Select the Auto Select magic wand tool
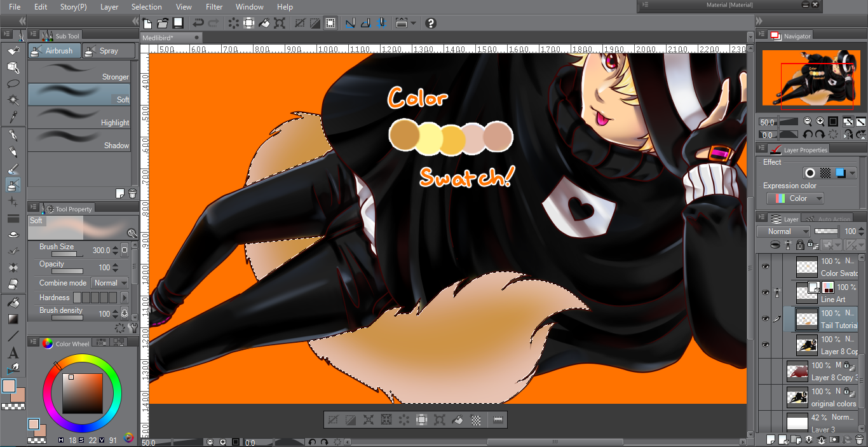The height and width of the screenshot is (447, 868). (13, 100)
